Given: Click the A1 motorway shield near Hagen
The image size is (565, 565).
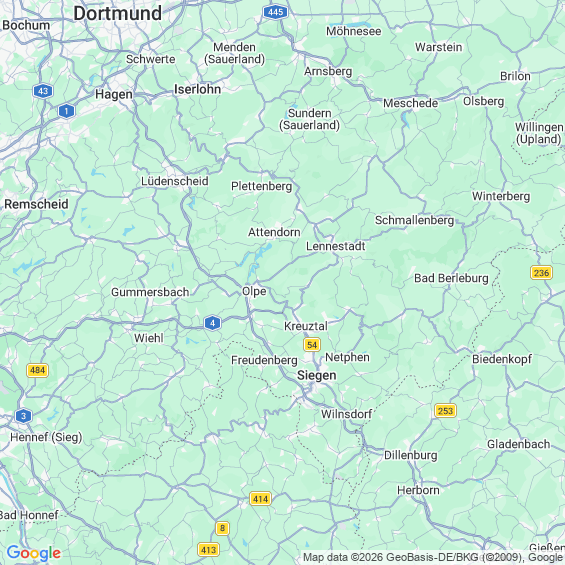Looking at the screenshot, I should coord(66,111).
